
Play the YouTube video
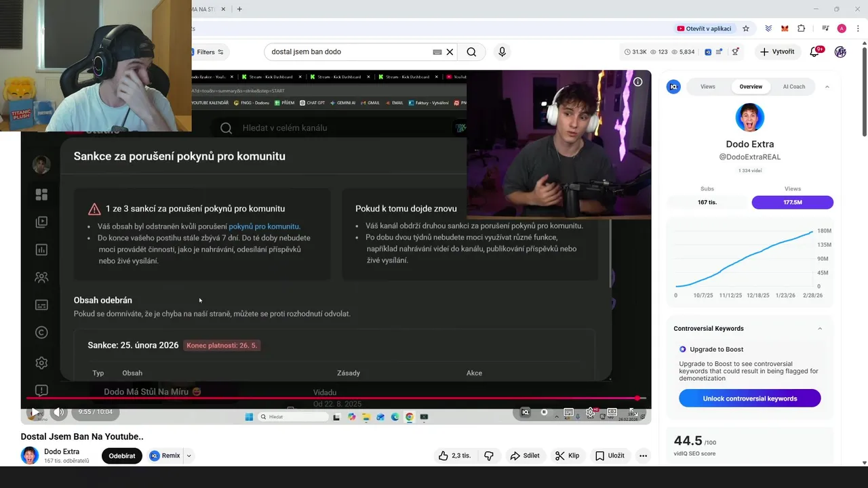[35, 412]
